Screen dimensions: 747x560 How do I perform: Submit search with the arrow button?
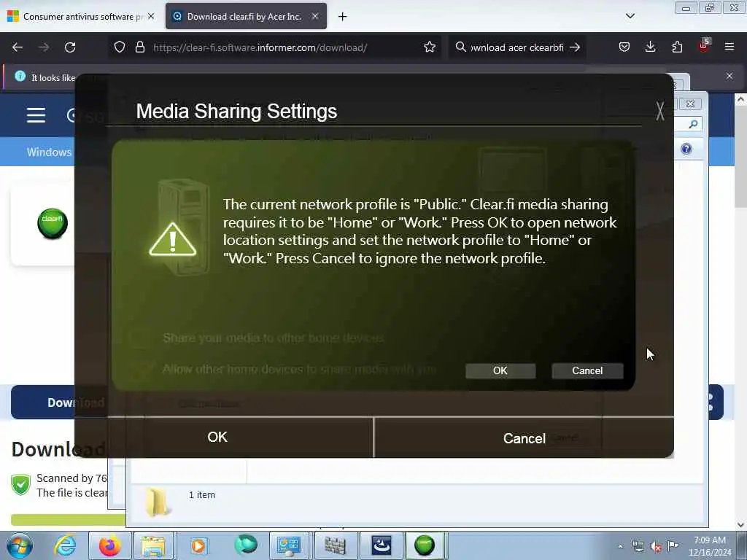click(x=575, y=47)
